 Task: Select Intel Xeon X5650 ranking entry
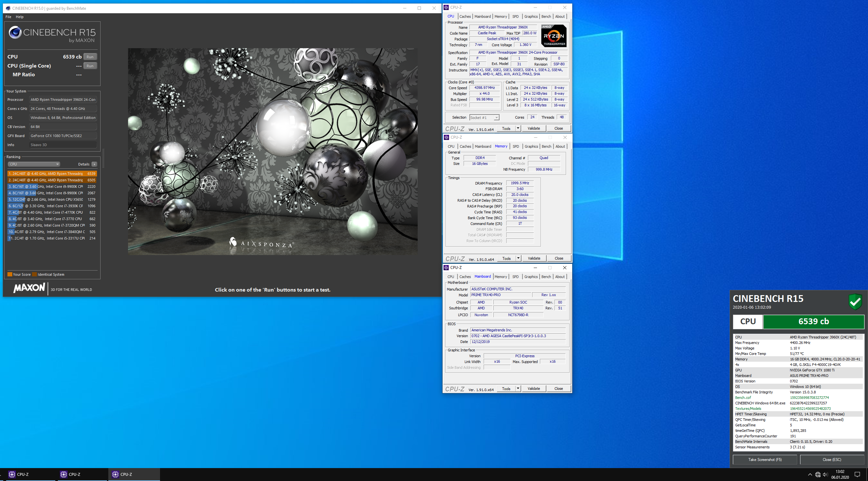coord(52,200)
